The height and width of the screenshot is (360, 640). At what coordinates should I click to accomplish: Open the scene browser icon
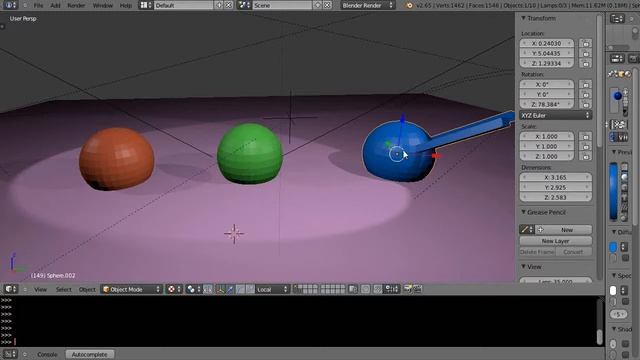pos(244,5)
